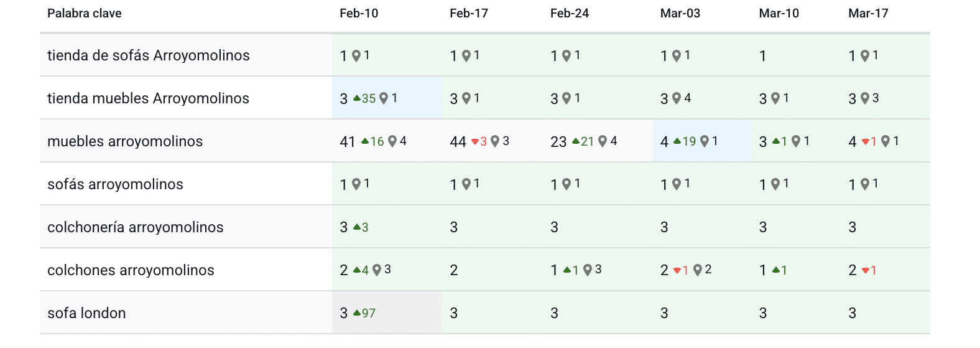The height and width of the screenshot is (348, 980).
Task: Click the map pin icon in the Feb-10 cell for tienda de sofás Arroyomolinos
Action: [x=356, y=56]
